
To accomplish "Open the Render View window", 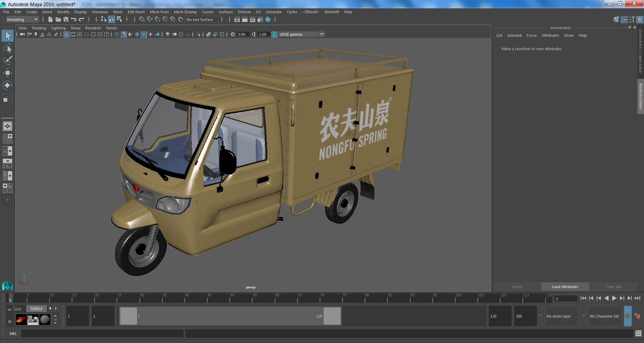I will click(x=237, y=19).
